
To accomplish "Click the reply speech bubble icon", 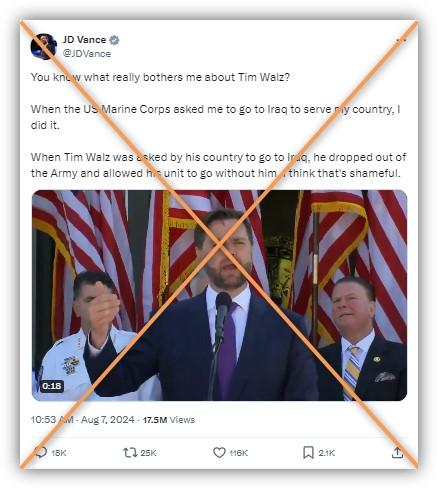I will (41, 452).
